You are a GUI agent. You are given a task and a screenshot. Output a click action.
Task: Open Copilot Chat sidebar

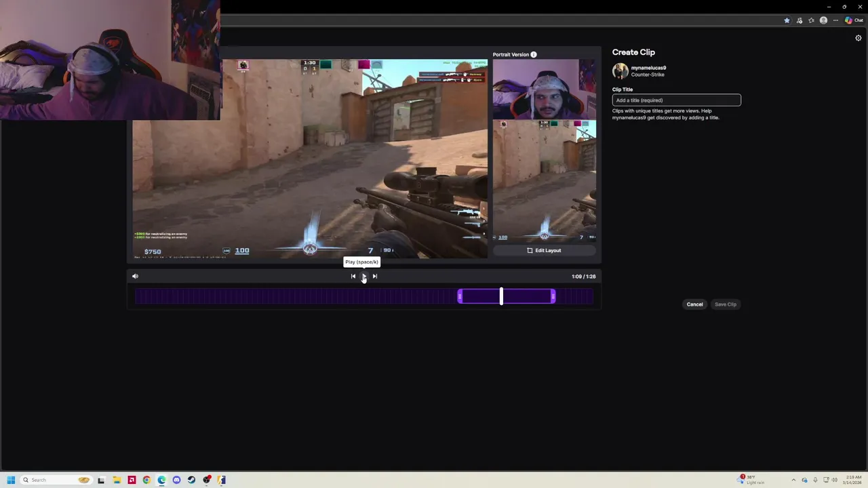tap(854, 20)
